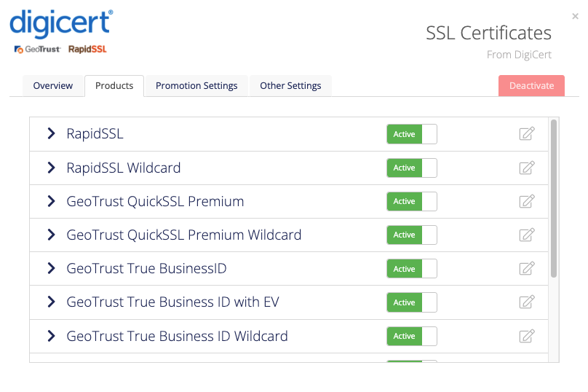Viewport: 588px width, 392px height.
Task: Click the RapidSSL product name
Action: [x=95, y=133]
